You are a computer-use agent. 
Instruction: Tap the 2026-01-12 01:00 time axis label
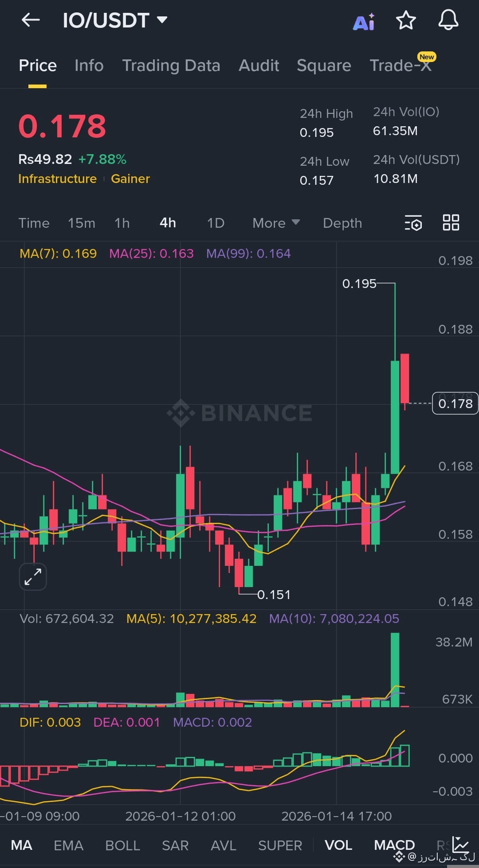[x=181, y=816]
